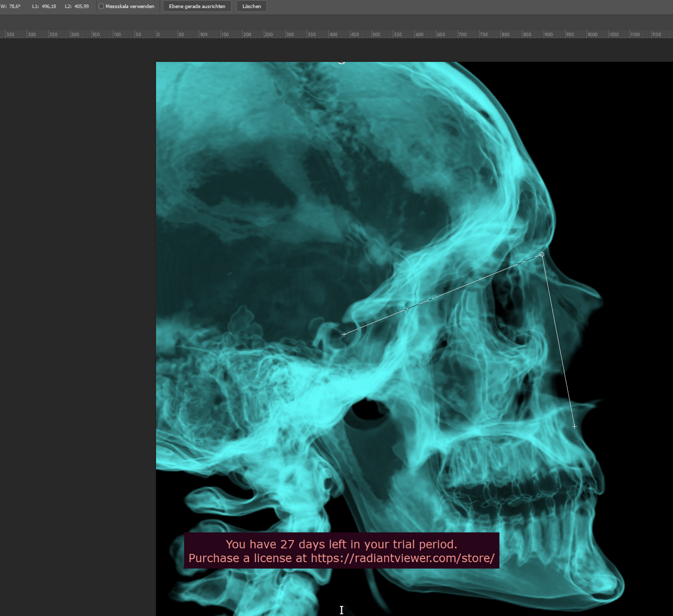Select the circular vertex handle of the measurement angle

coord(542,255)
